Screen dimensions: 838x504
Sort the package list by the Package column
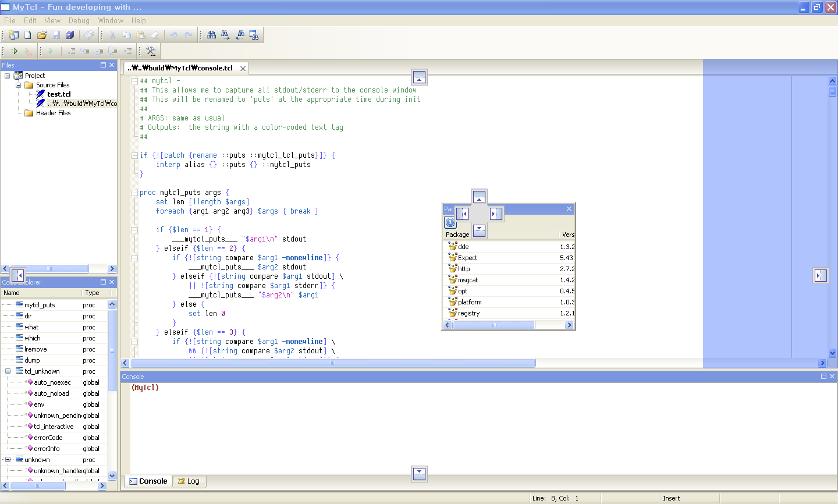501,235
